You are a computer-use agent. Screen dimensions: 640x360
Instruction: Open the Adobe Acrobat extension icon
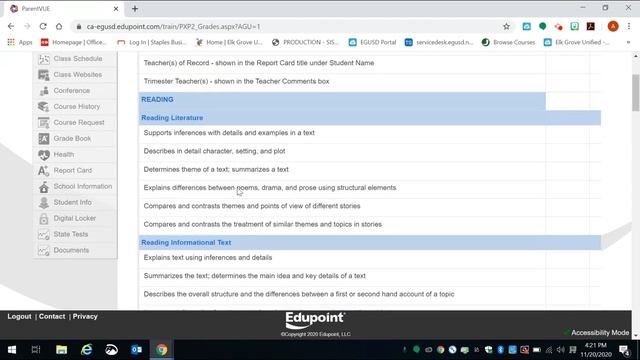click(591, 27)
